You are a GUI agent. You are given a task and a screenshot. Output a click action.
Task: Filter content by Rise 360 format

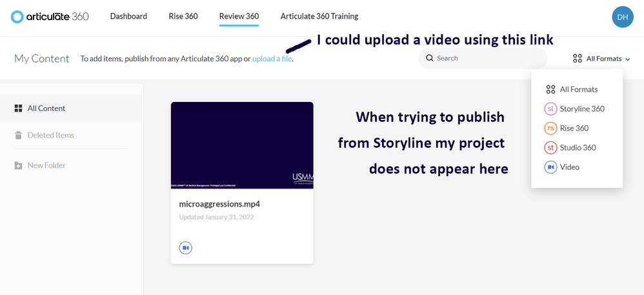coord(577,128)
